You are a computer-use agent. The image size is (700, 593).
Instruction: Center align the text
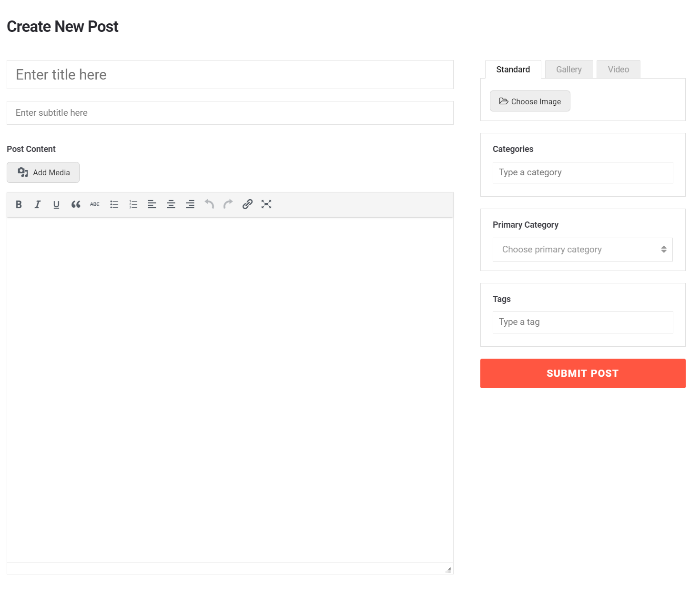click(x=171, y=204)
